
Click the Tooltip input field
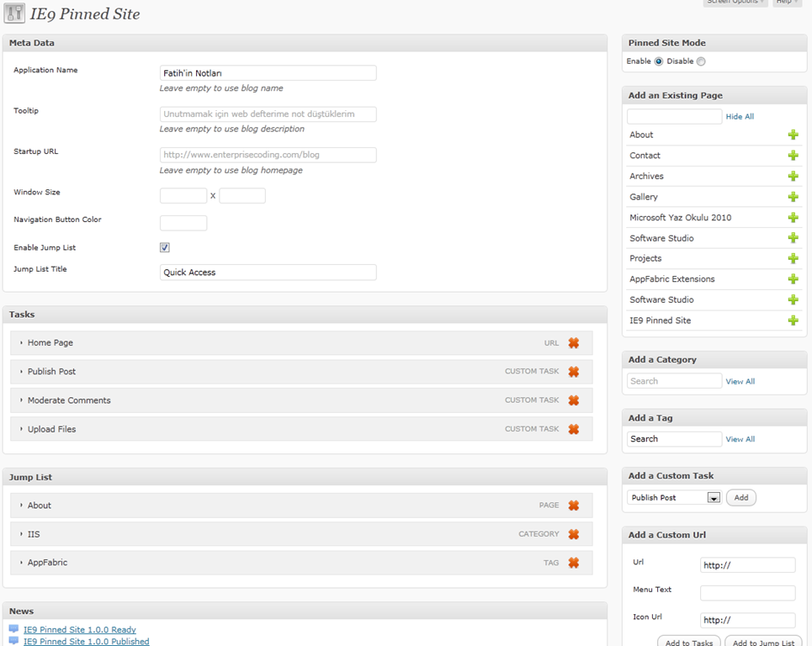(x=268, y=114)
